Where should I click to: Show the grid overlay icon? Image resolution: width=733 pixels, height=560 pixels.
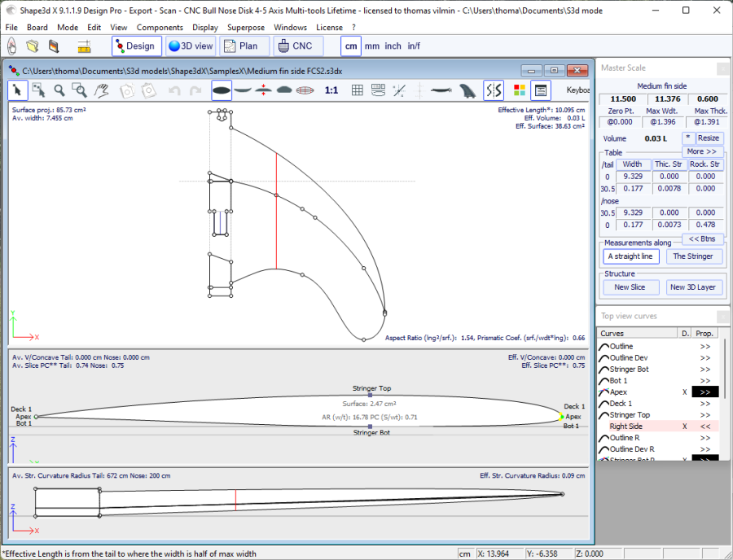pyautogui.click(x=357, y=90)
